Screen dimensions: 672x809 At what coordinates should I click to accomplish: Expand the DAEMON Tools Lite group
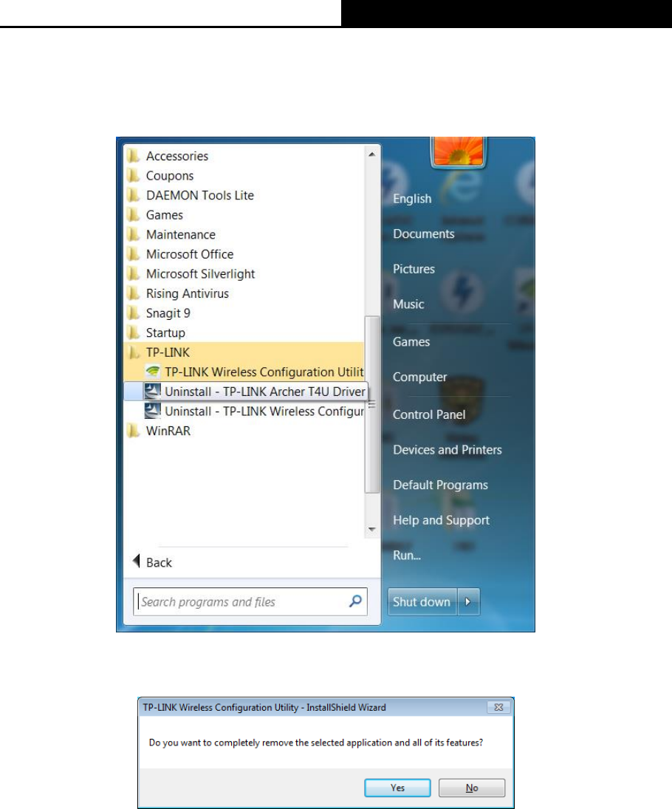(244, 195)
